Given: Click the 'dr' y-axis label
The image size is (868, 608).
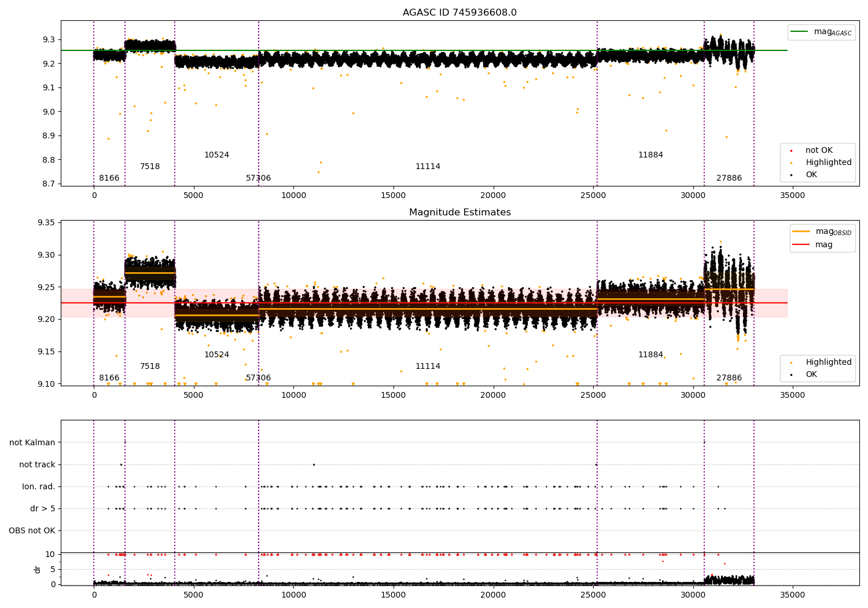Looking at the screenshot, I should 38,569.
